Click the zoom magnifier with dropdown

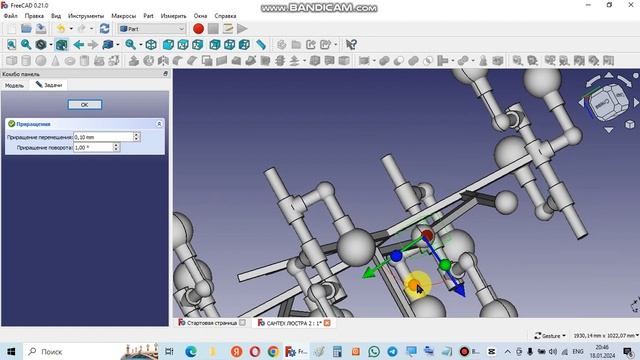point(131,44)
